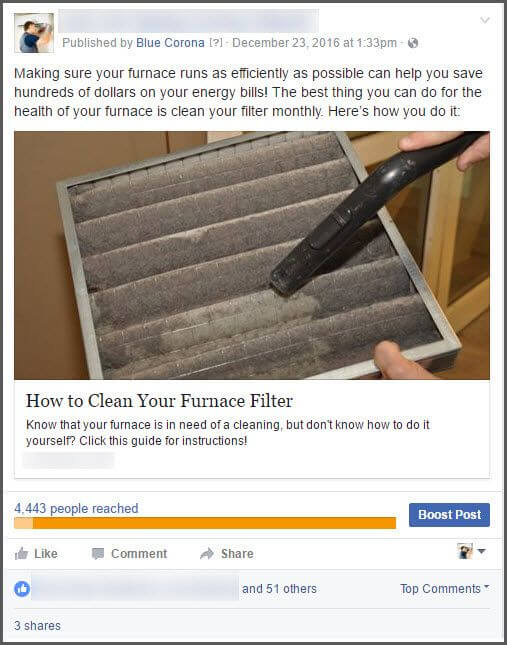Viewport: 507px width, 645px height.
Task: Click the Boost Post button
Action: click(449, 515)
